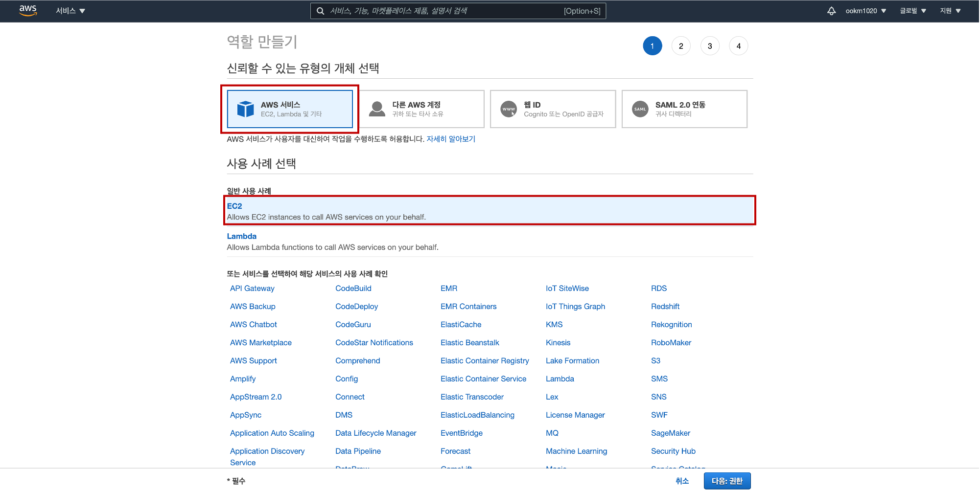Screen dimensions: 980x491
Task: Select Amplify service
Action: (x=243, y=379)
